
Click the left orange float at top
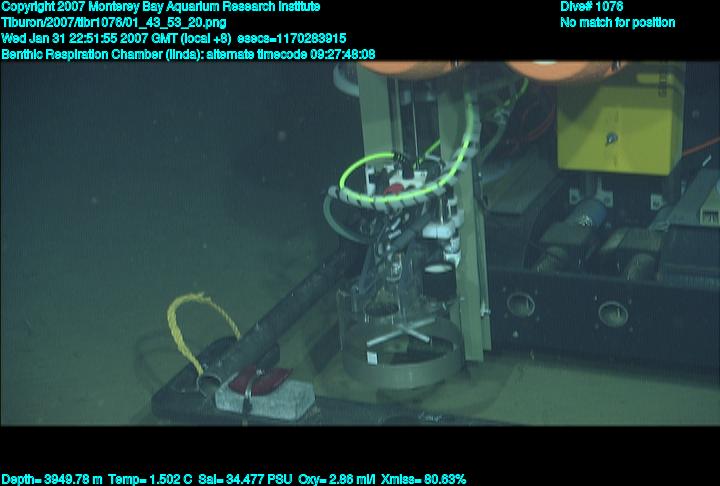point(410,68)
